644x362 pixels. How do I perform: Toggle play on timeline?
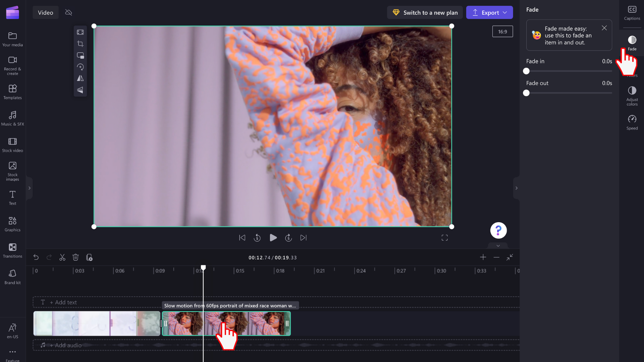[273, 238]
